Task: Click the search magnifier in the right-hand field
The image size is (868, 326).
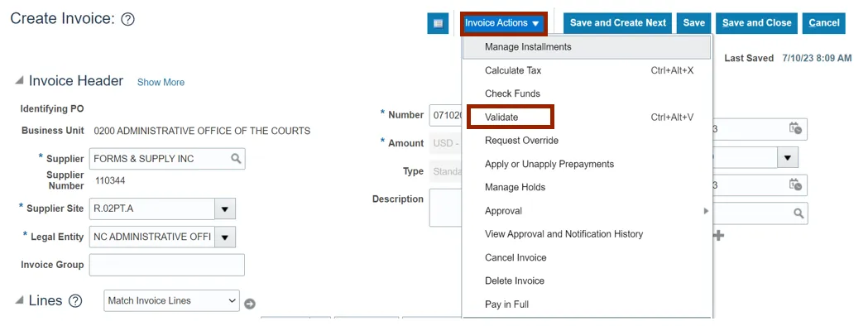Action: (798, 213)
